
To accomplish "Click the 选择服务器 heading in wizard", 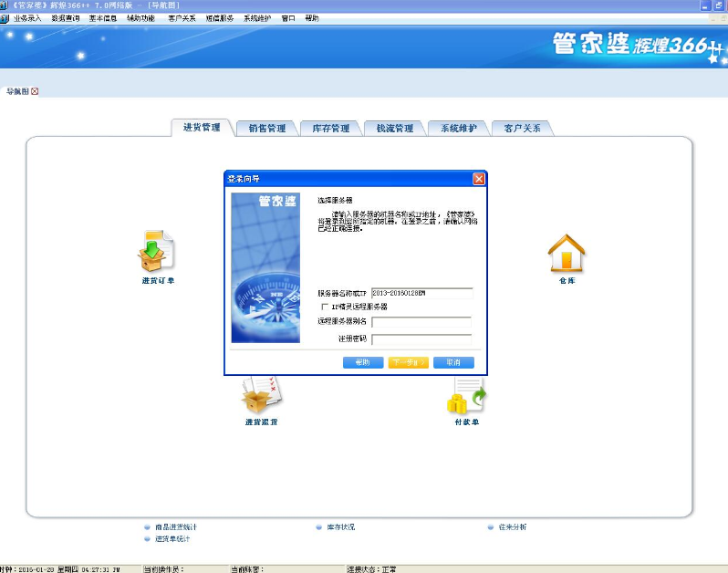I will 335,200.
